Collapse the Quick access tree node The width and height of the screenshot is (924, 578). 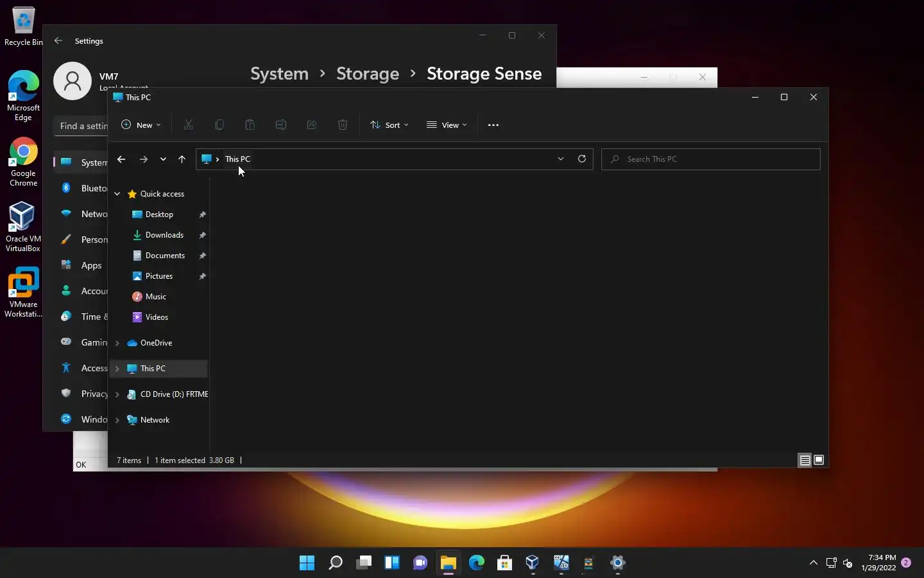tap(117, 194)
